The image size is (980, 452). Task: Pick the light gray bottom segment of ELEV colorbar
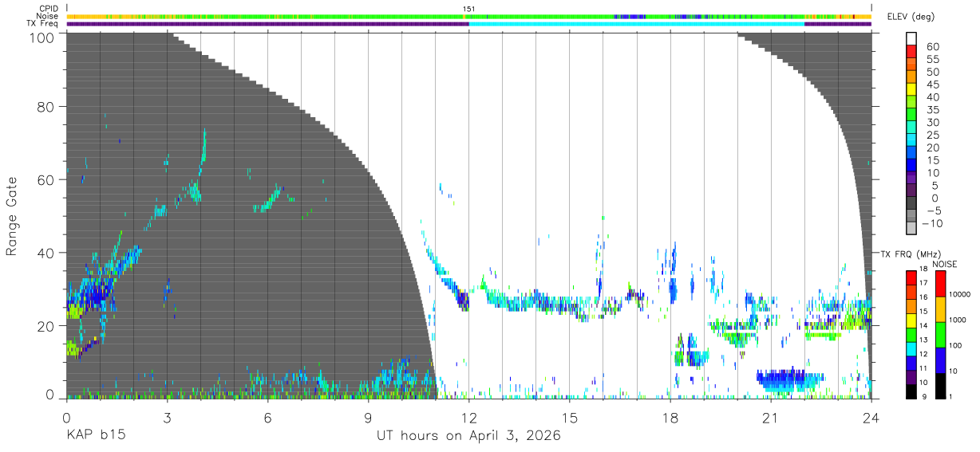tap(912, 229)
